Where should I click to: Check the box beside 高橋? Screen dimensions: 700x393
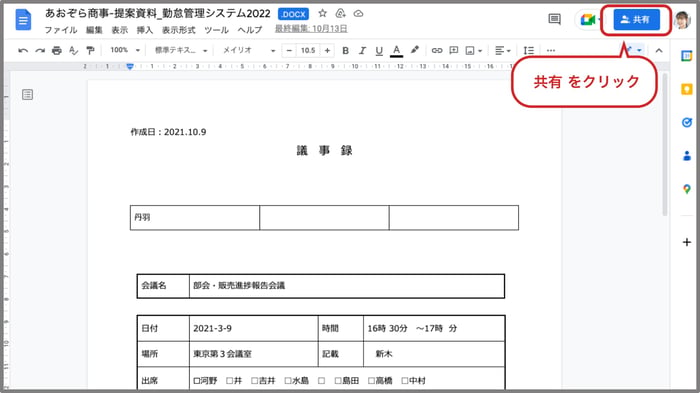click(x=371, y=381)
